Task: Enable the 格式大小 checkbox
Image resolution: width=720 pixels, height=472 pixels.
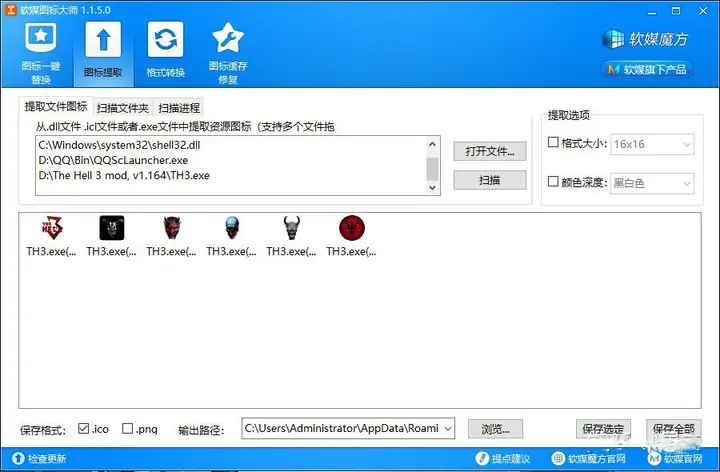Action: tap(553, 142)
